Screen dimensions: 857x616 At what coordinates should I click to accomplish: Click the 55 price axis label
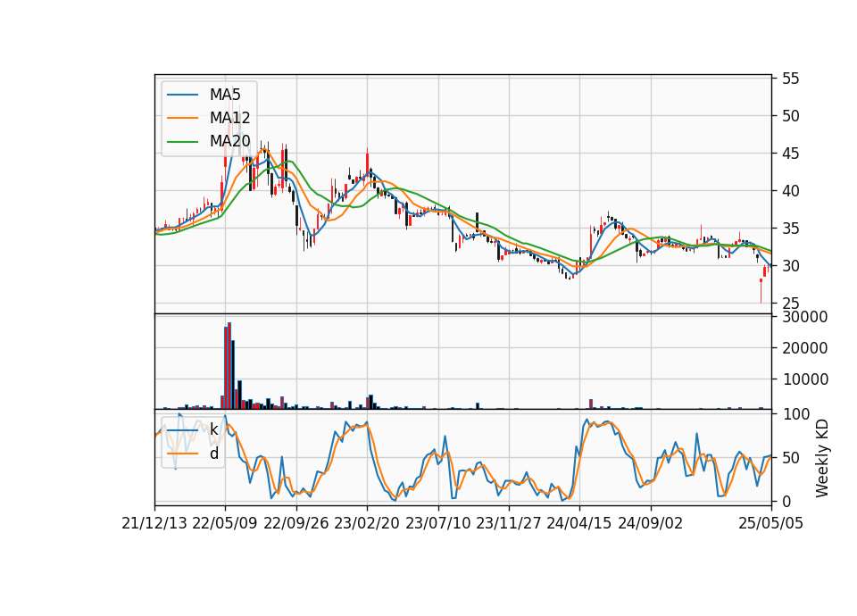tap(790, 79)
